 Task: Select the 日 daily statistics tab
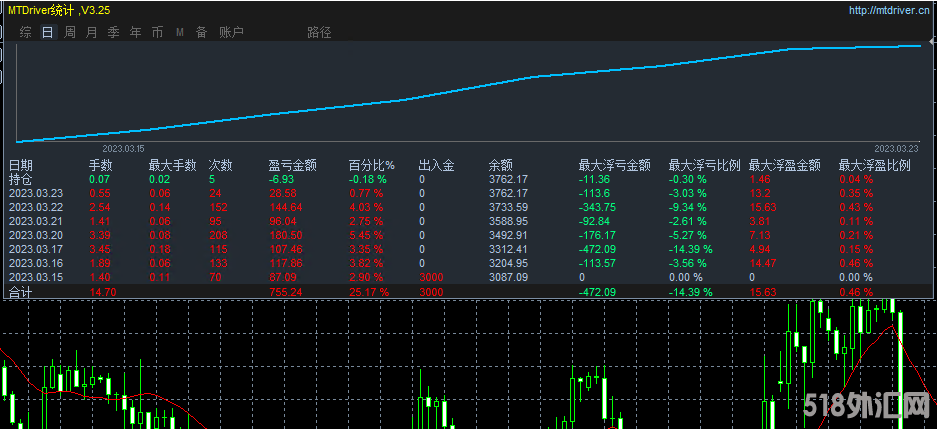click(48, 32)
